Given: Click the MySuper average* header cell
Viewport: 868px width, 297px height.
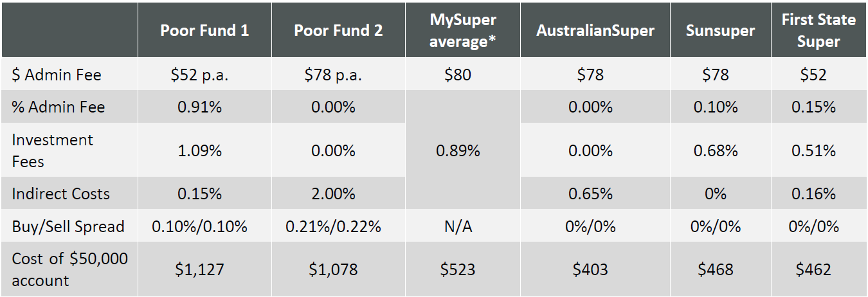Looking at the screenshot, I should 463,31.
